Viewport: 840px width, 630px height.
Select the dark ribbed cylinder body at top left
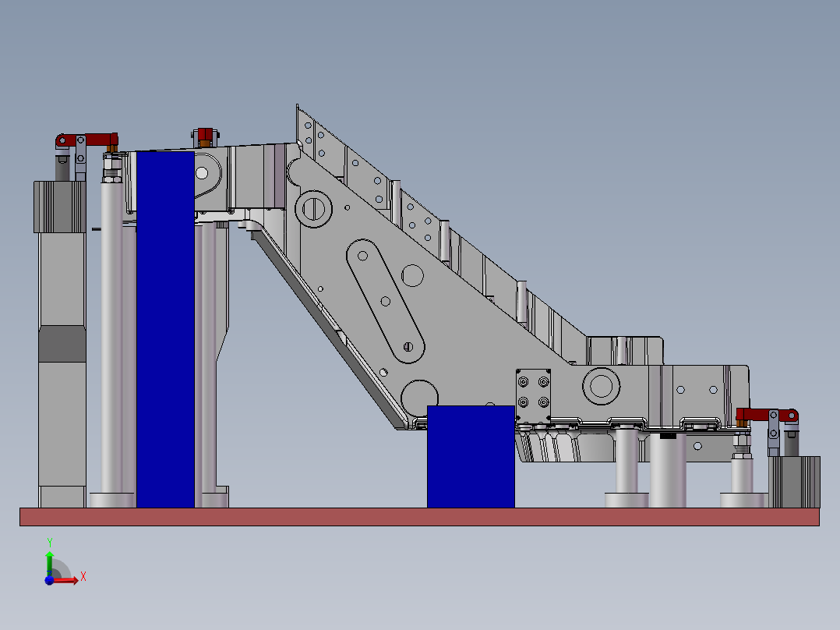click(60, 207)
